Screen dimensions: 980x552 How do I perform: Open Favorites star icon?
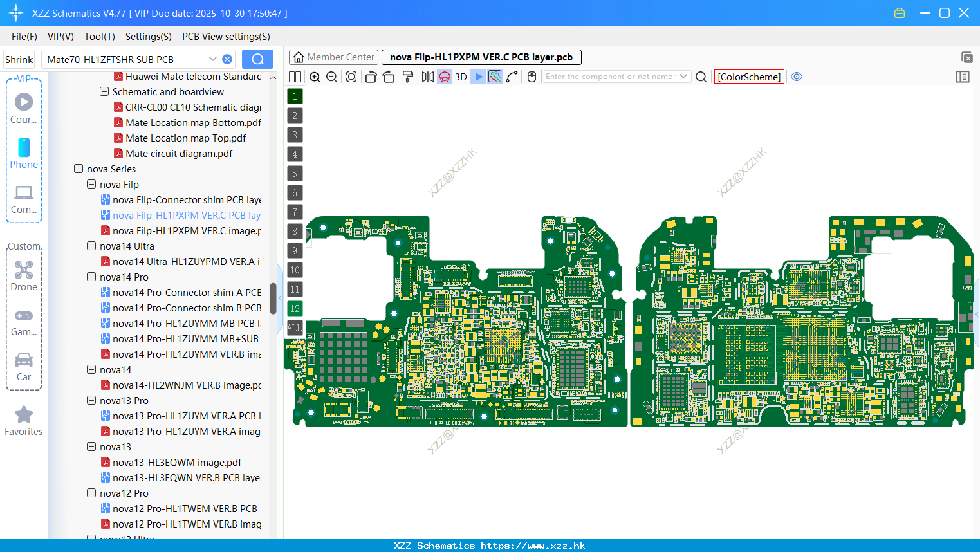[x=24, y=421]
